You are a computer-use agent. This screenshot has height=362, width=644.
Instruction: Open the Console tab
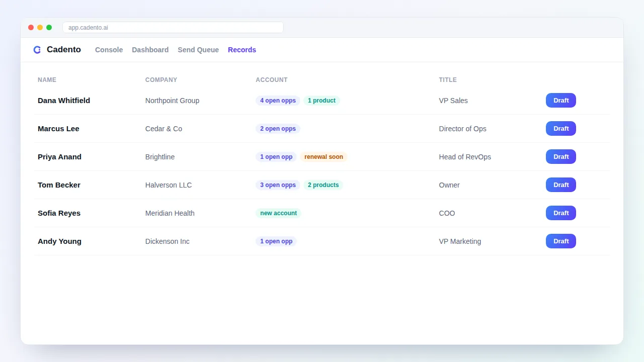point(109,50)
